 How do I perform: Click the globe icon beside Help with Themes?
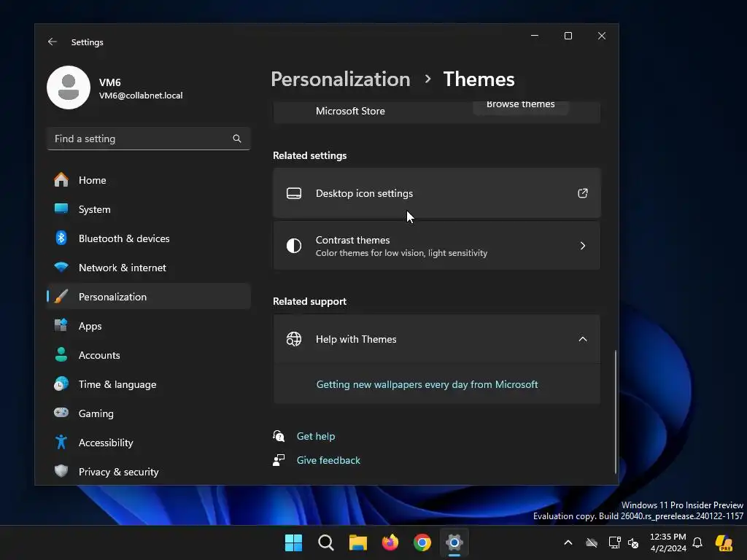coord(294,339)
